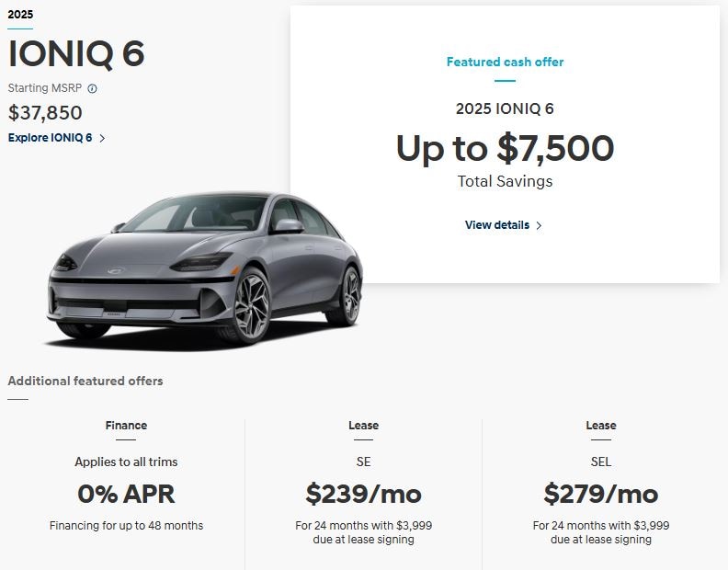
Task: Click the IONIQ 6 model heading
Action: [x=76, y=54]
